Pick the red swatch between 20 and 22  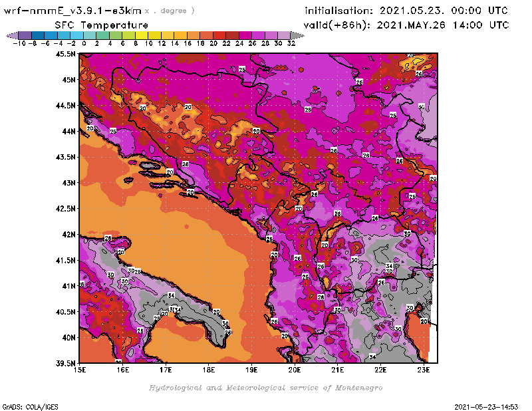click(x=219, y=35)
